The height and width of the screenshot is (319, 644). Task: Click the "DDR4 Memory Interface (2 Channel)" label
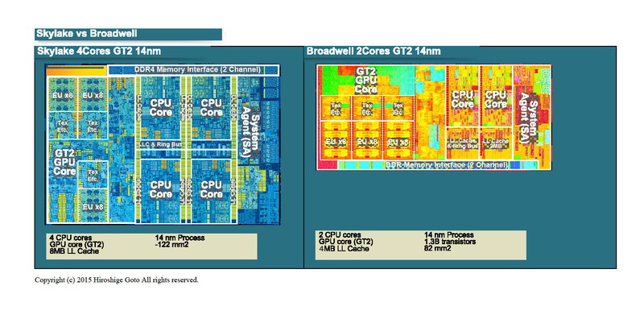tap(197, 69)
